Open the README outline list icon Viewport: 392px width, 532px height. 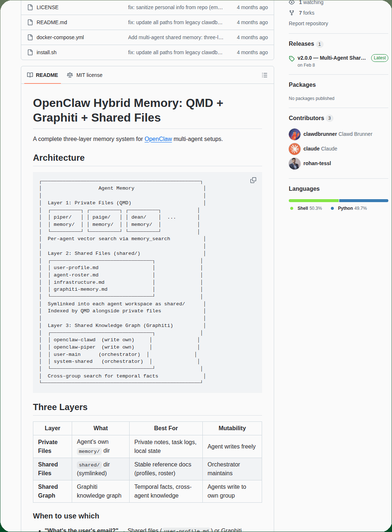tap(265, 75)
